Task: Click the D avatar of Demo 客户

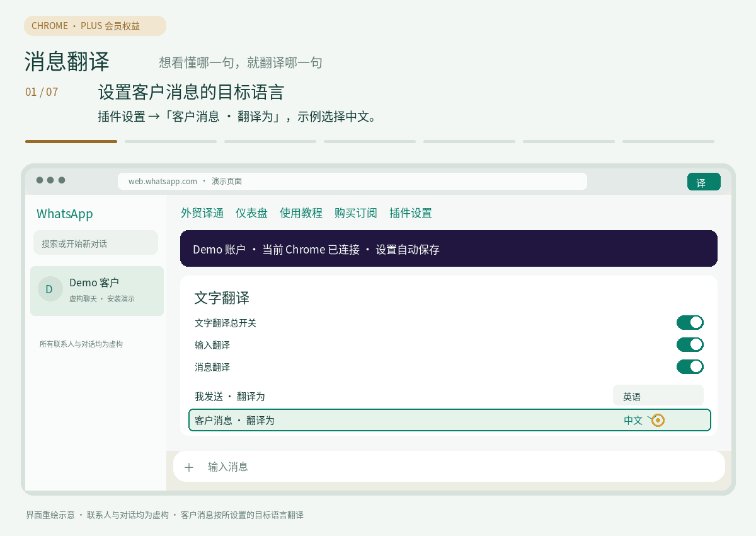Action: point(50,289)
